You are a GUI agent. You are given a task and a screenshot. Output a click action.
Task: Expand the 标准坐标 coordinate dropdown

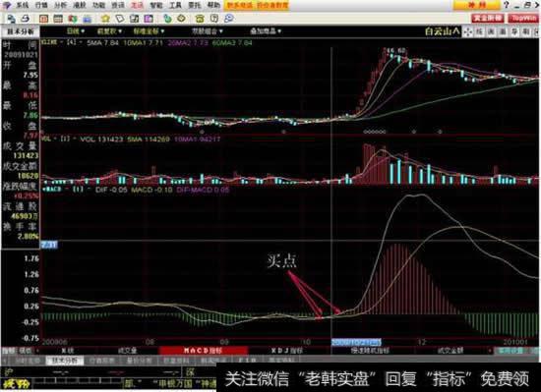click(150, 31)
